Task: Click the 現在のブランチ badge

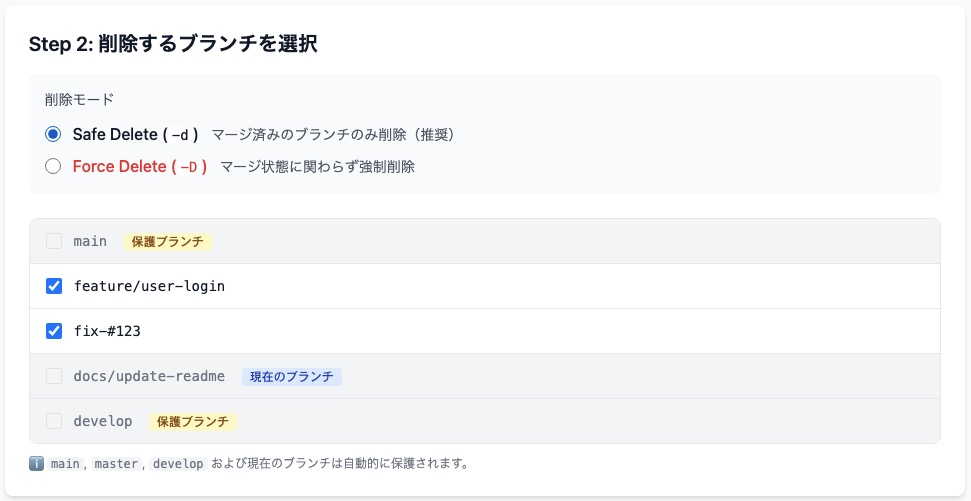Action: click(x=292, y=377)
